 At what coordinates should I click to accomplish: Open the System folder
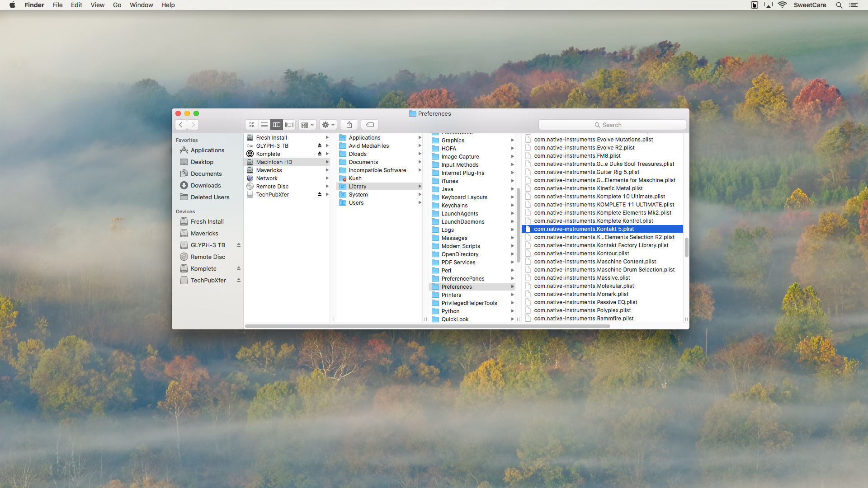(x=380, y=194)
